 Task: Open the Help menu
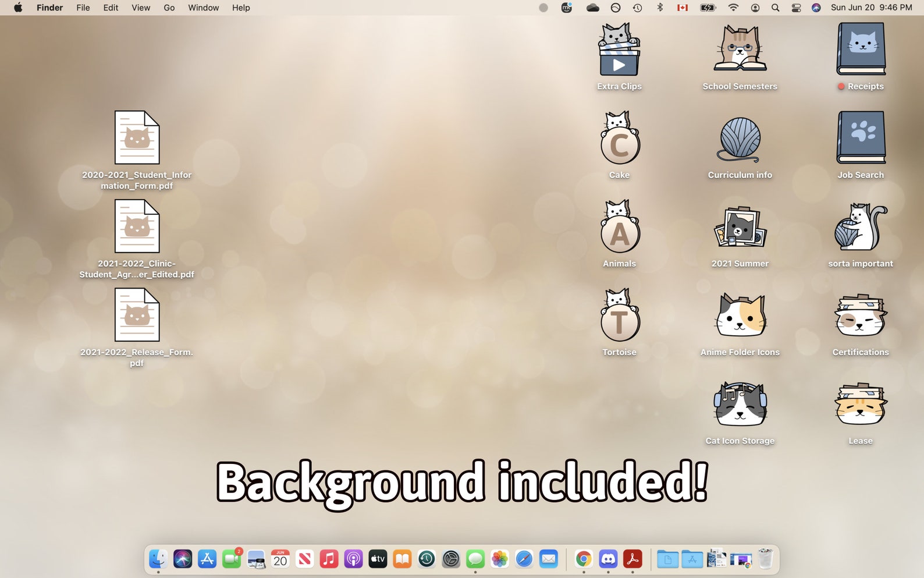tap(241, 8)
